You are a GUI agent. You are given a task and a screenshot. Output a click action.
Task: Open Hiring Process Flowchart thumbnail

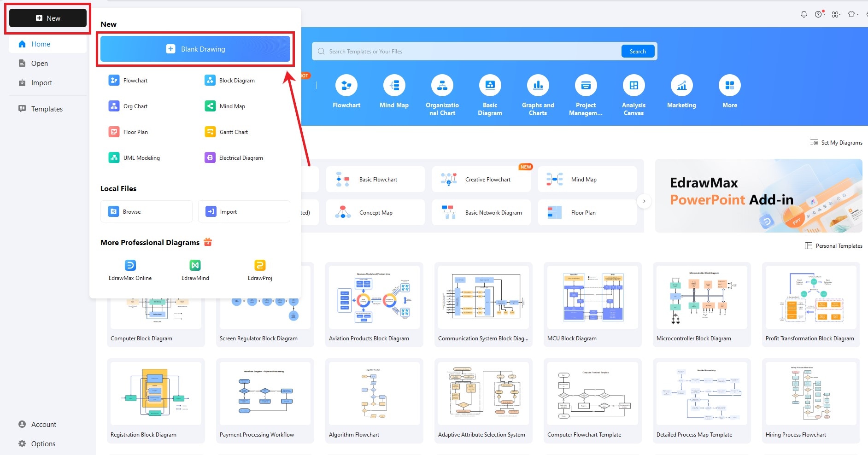(811, 393)
